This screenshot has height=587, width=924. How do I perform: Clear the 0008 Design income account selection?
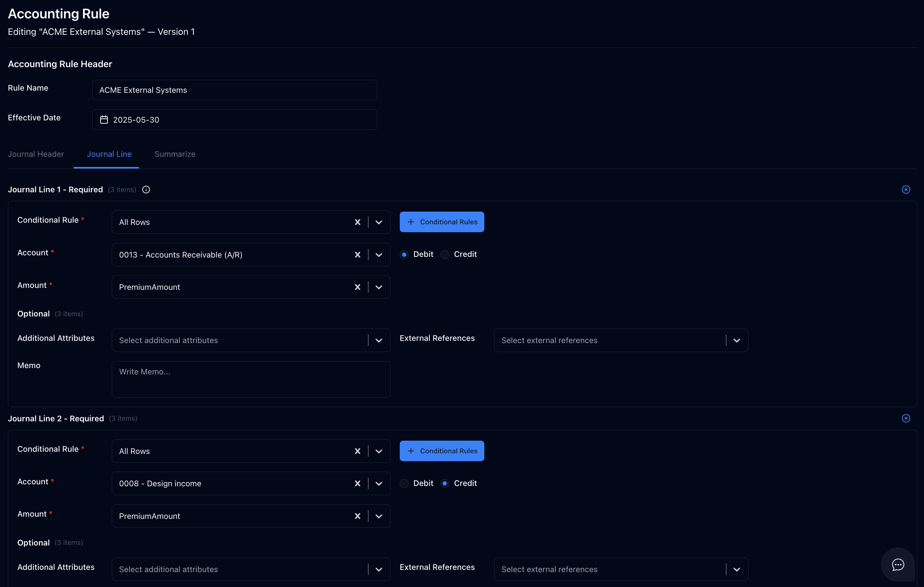[357, 483]
